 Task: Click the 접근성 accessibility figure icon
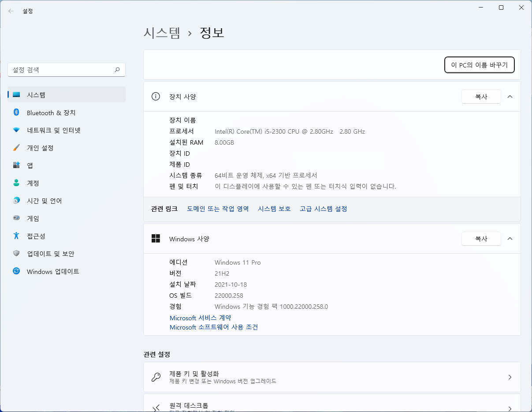click(x=16, y=236)
